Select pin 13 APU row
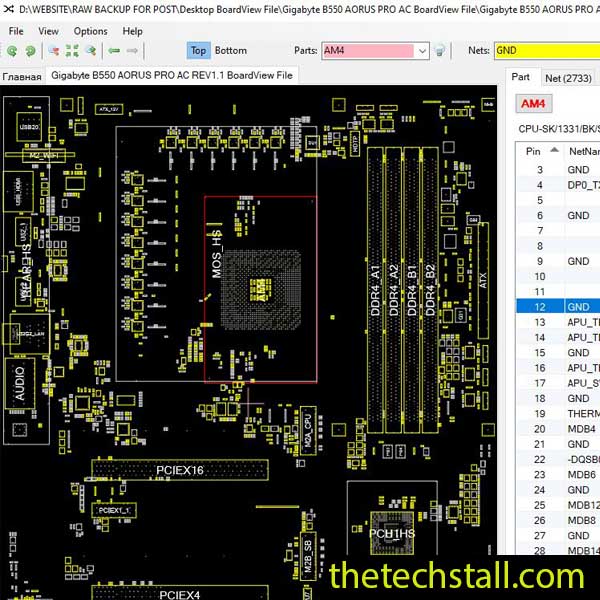This screenshot has height=600, width=600. 558,322
